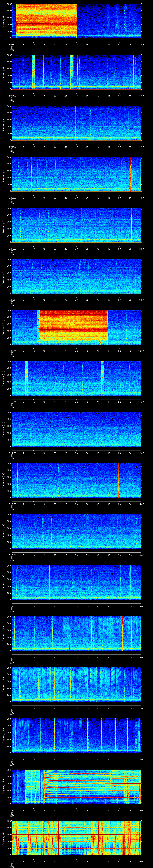153x868 pixels.
Task: Click the '5:05:00' start time label
Action: [12, 147]
